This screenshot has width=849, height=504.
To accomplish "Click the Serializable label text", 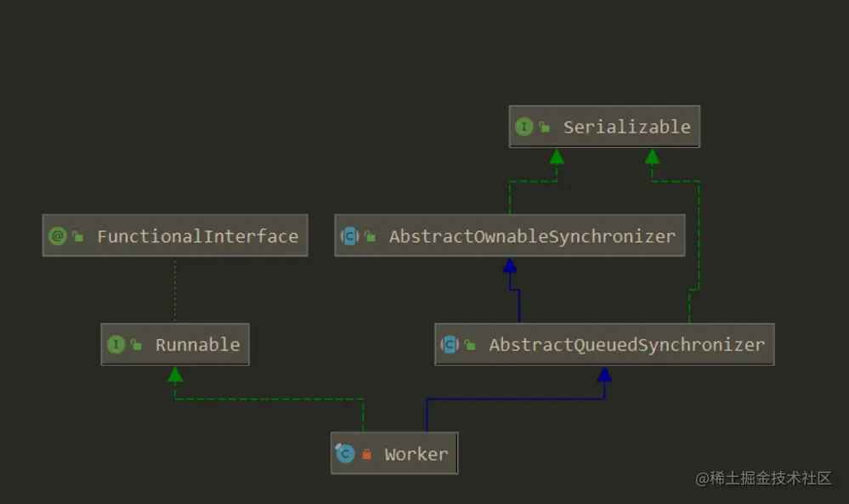I will [x=627, y=127].
